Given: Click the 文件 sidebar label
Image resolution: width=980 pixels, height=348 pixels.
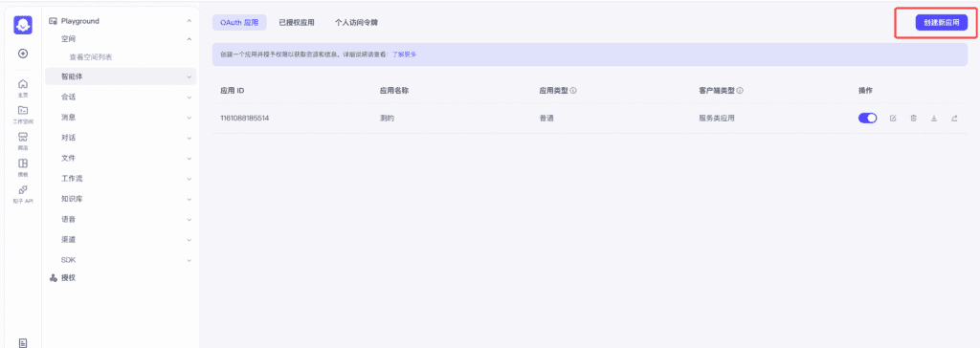Looking at the screenshot, I should tap(69, 159).
